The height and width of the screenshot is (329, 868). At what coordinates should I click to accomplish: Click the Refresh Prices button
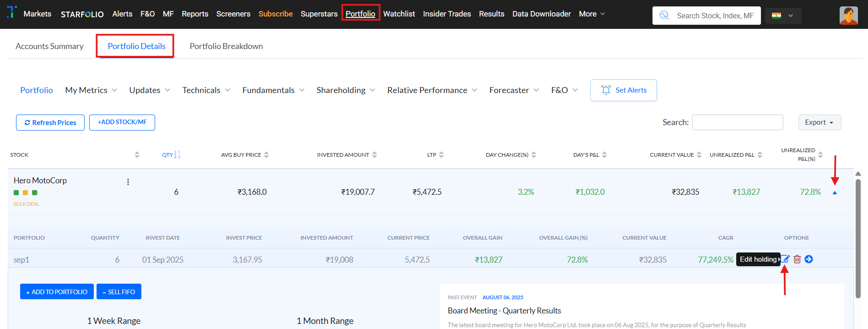click(50, 122)
